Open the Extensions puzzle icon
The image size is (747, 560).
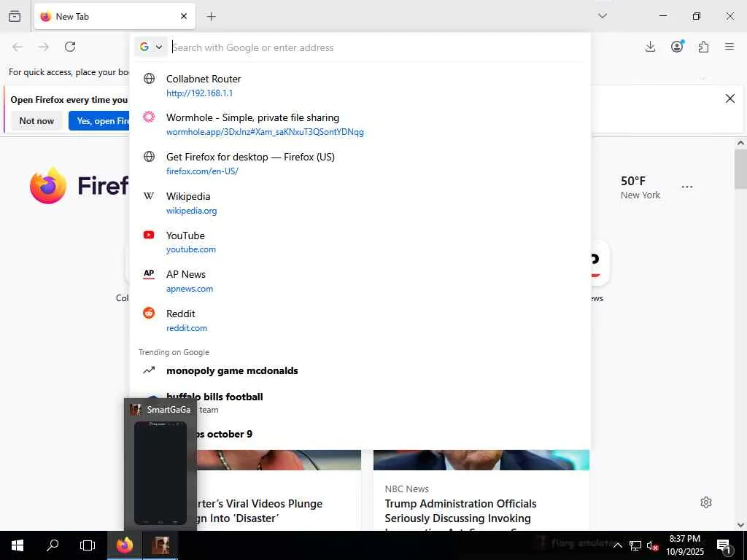tap(704, 47)
